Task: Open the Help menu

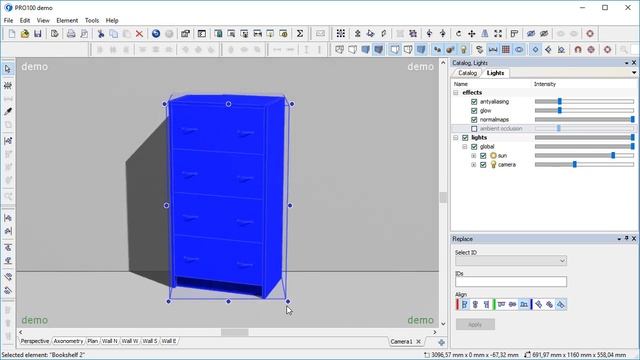Action: pyautogui.click(x=112, y=20)
